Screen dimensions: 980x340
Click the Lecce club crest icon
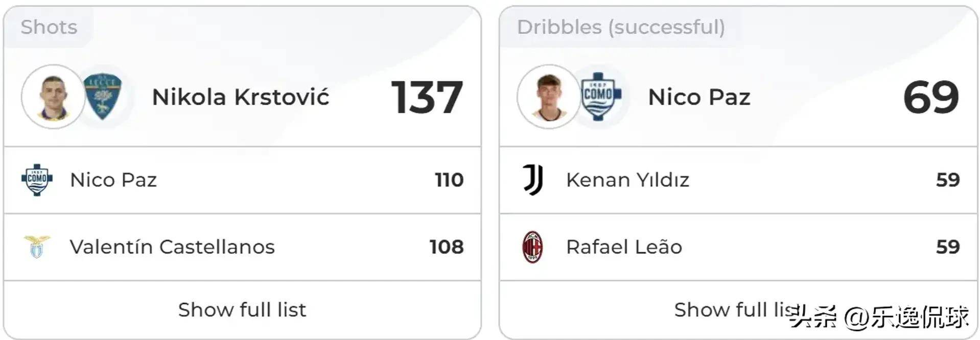pyautogui.click(x=104, y=96)
